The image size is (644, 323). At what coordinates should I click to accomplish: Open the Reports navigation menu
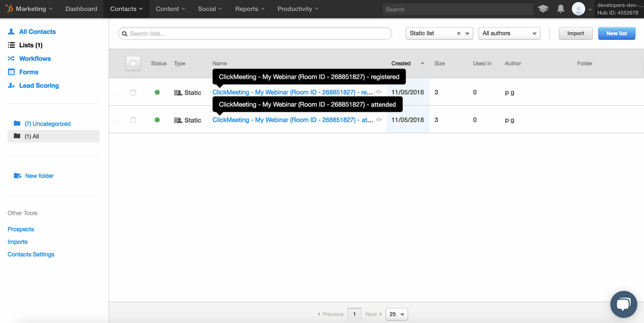(250, 9)
